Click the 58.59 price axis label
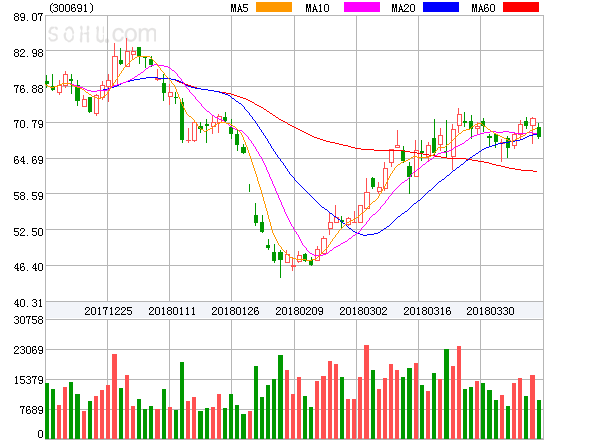Viewport: 600px width, 440px height. [x=28, y=196]
